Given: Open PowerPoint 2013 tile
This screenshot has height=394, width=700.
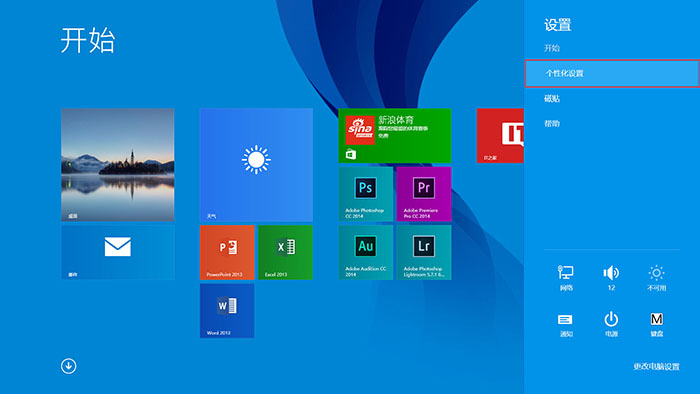Looking at the screenshot, I should click(x=227, y=253).
